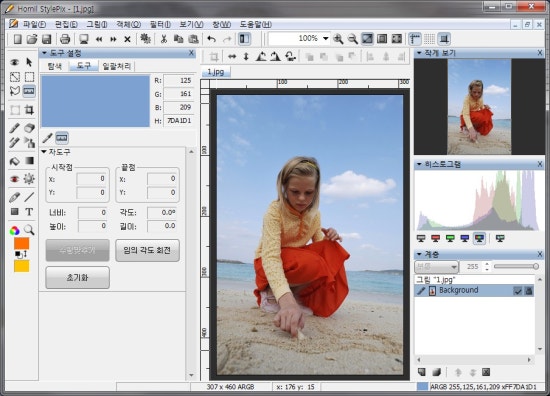Open the 100% zoom level dropdown

(326, 38)
